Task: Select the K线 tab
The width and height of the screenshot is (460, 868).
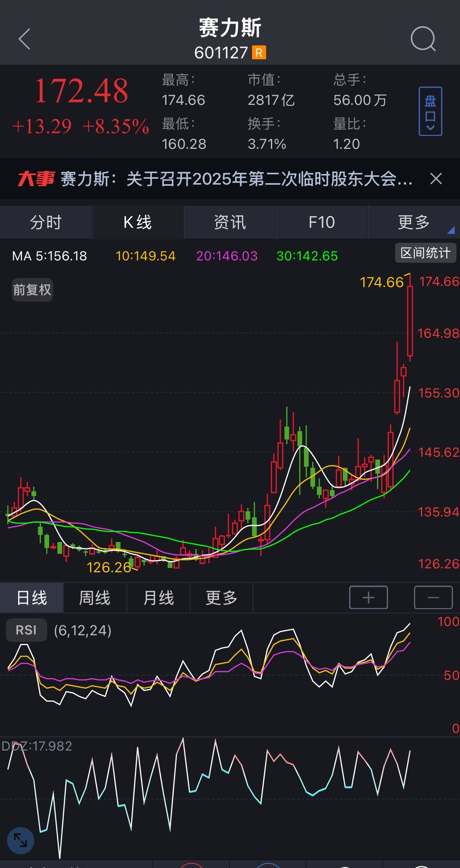Action: tap(138, 222)
